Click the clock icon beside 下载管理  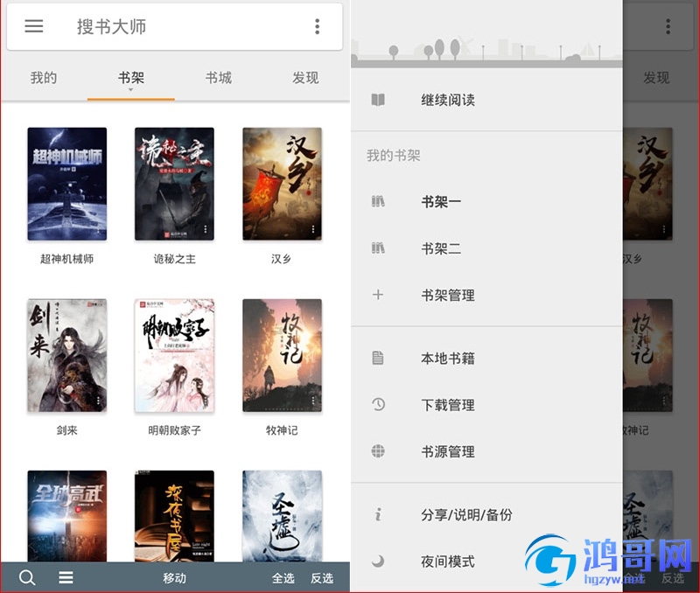coord(378,404)
